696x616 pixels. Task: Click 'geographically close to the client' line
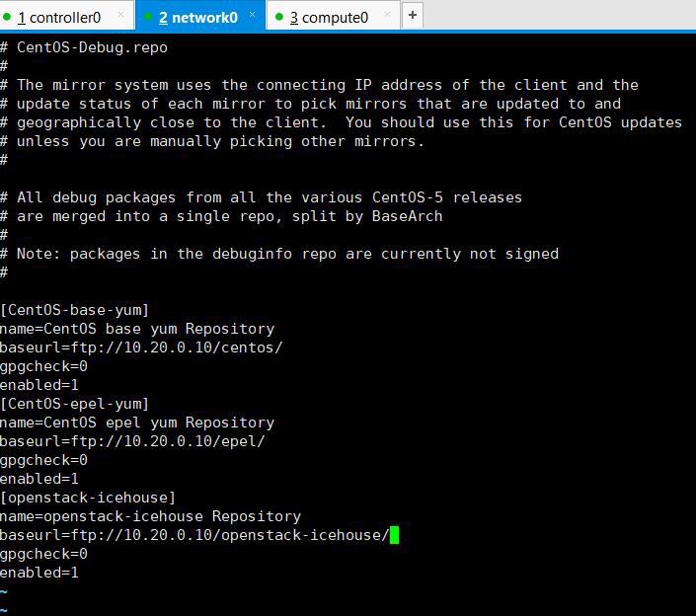point(341,122)
